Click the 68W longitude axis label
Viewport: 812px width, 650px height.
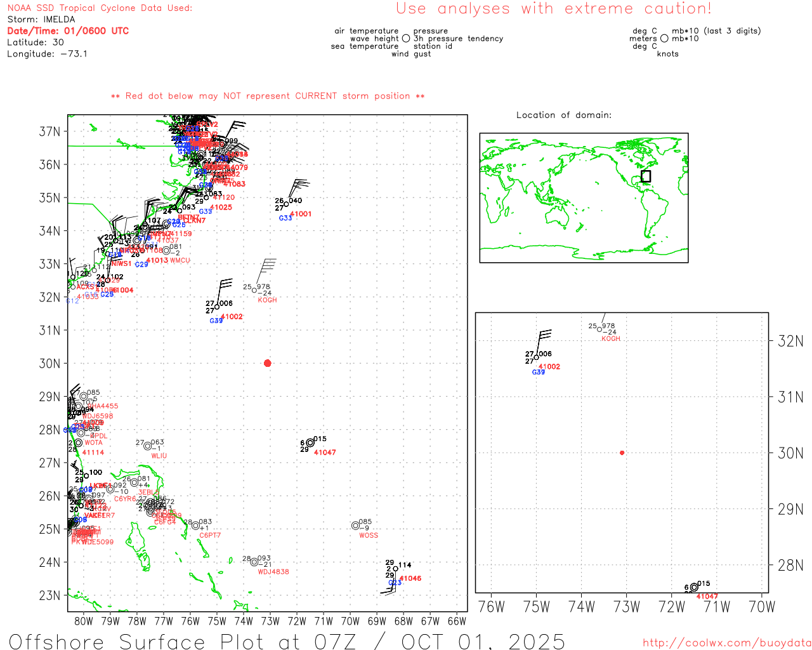pos(403,621)
